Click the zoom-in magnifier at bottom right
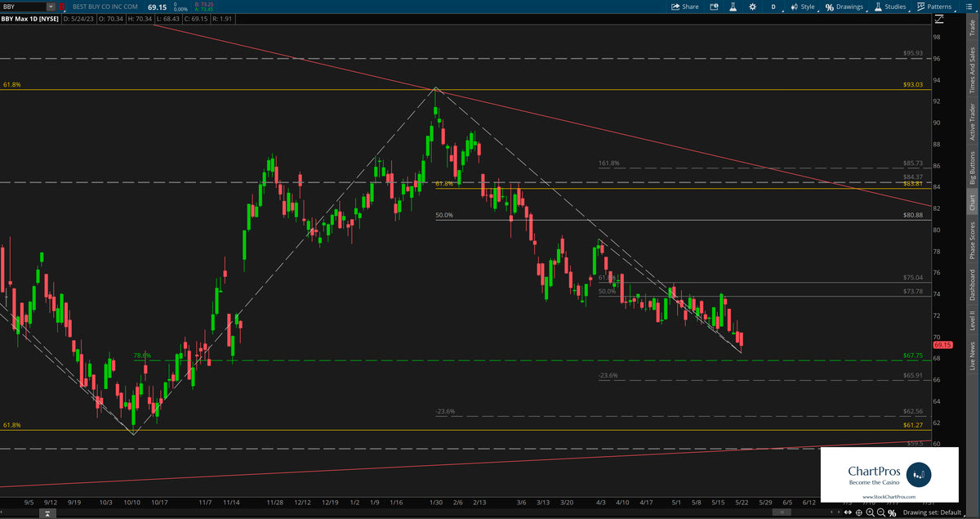Image resolution: width=980 pixels, height=519 pixels. [871, 513]
